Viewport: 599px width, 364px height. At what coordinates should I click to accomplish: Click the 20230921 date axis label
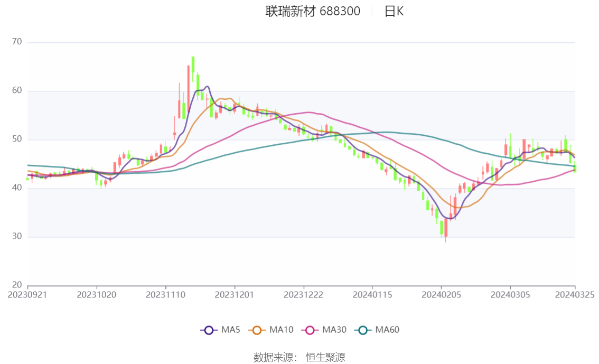pyautogui.click(x=27, y=295)
